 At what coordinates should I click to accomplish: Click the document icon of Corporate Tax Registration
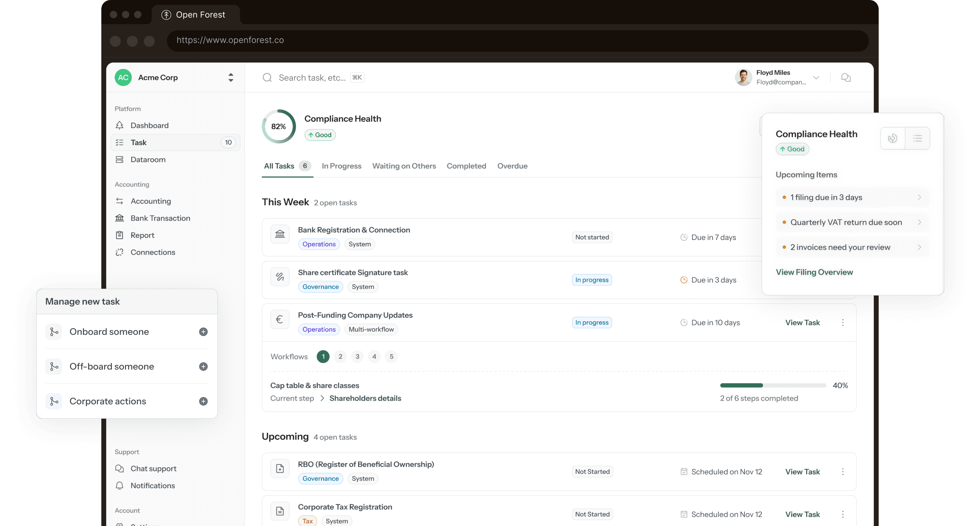click(x=280, y=511)
